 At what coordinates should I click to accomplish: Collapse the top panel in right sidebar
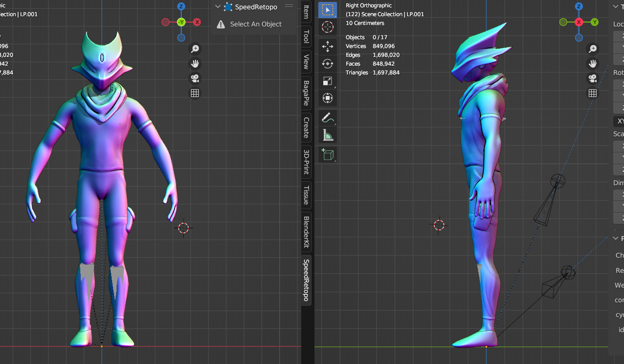click(616, 7)
